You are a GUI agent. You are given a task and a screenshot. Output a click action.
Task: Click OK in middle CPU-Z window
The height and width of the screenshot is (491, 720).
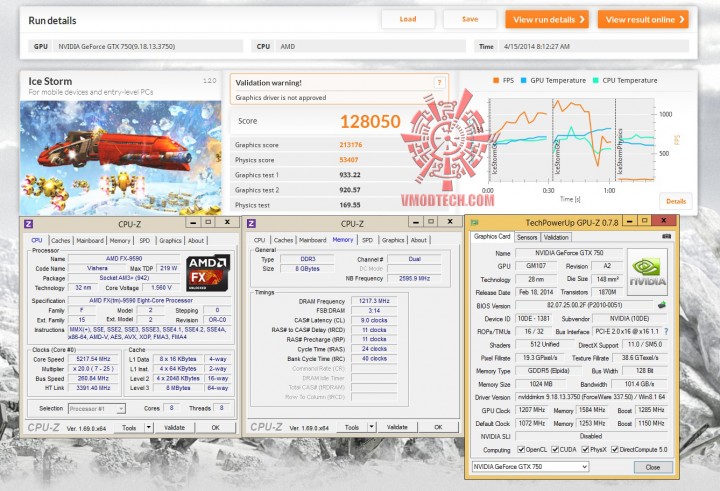438,427
